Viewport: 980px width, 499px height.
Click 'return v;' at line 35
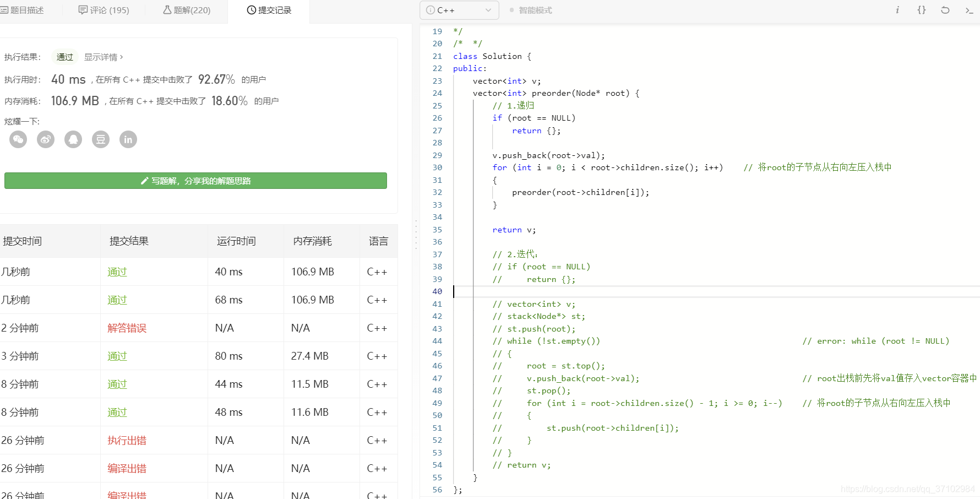pyautogui.click(x=514, y=230)
